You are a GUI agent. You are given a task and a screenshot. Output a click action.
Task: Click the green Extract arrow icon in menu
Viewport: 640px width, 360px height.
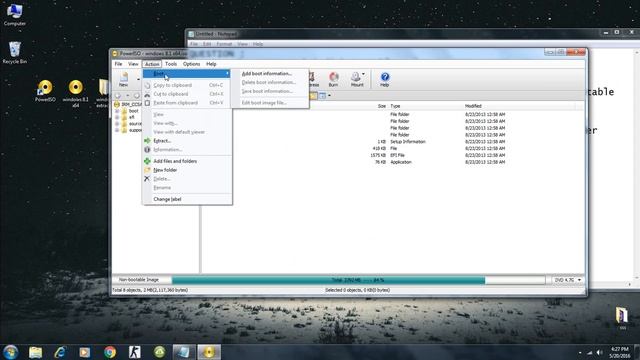pos(147,141)
